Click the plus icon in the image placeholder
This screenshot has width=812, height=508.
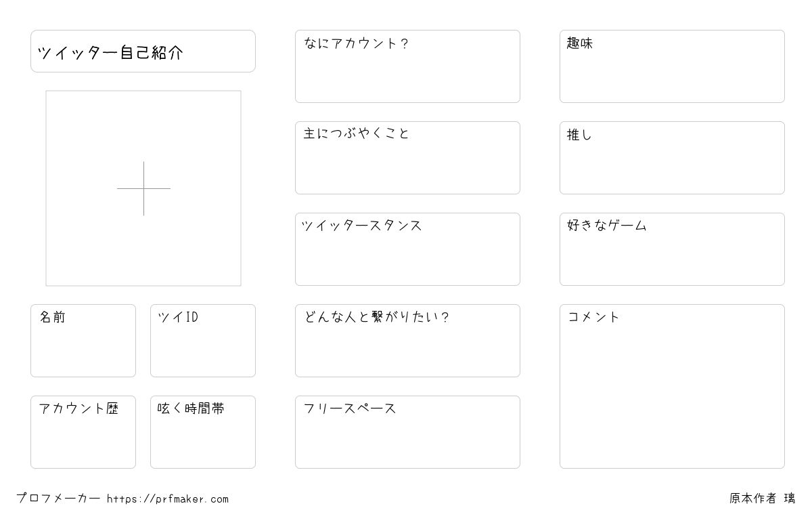(143, 188)
